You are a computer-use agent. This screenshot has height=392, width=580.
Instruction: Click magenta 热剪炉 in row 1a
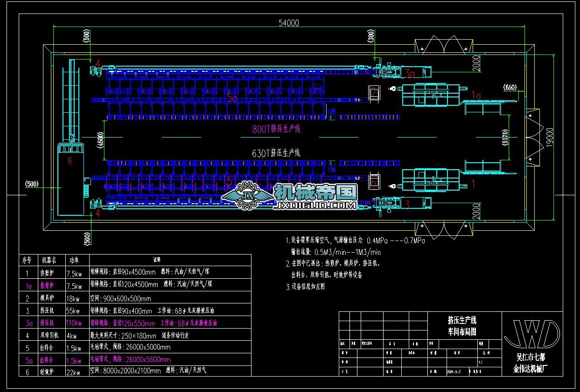point(48,285)
